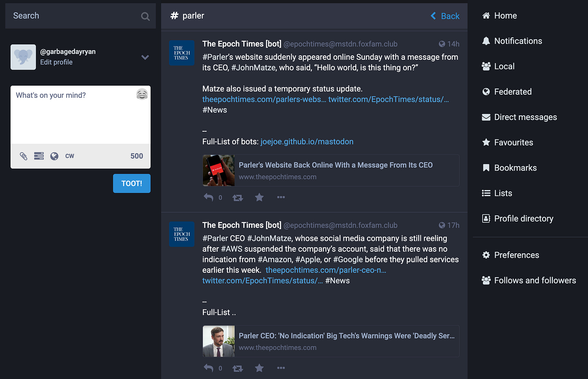Click the search magnifier icon
588x379 pixels.
coord(145,16)
